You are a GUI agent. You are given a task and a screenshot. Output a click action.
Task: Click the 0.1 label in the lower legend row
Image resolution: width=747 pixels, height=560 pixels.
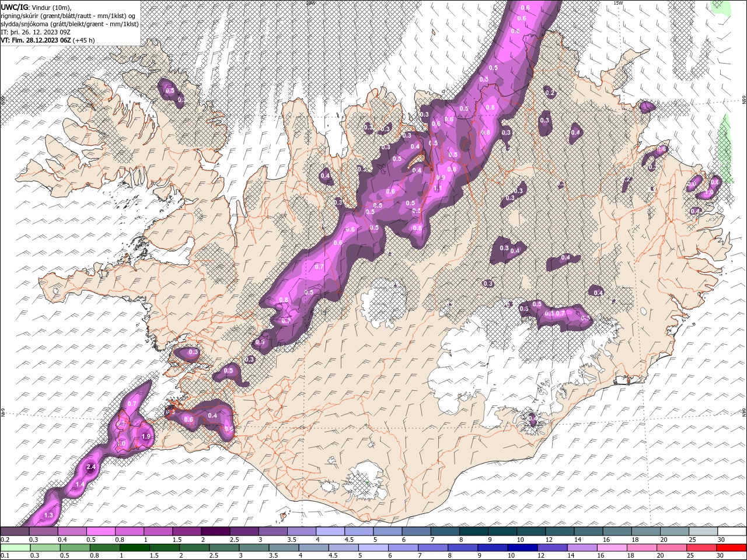[x=5, y=555]
